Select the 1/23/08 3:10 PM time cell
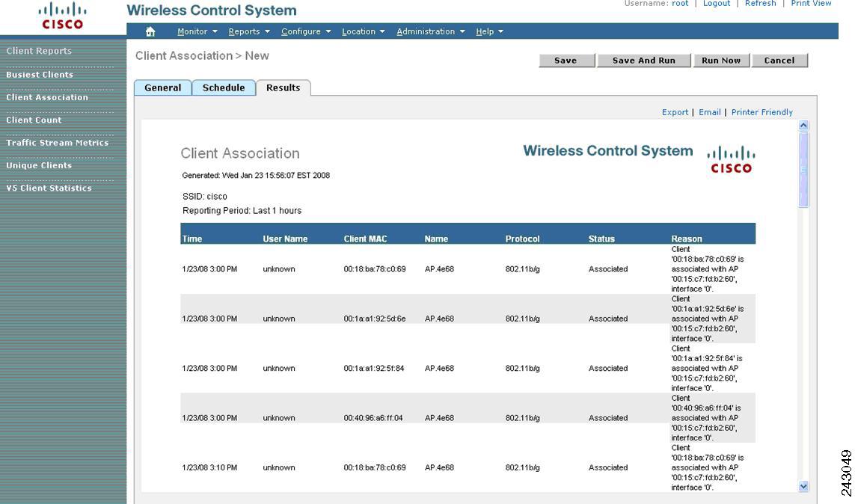 pos(209,467)
